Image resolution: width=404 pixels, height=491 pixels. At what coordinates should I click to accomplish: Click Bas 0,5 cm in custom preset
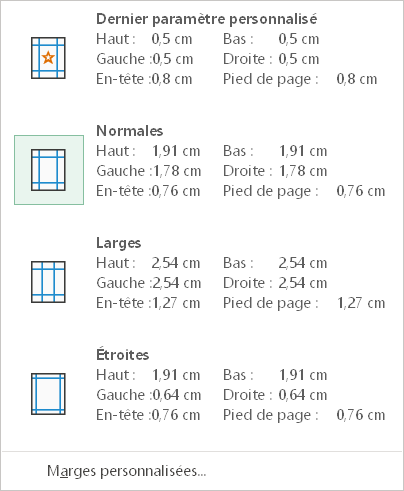[x=271, y=39]
